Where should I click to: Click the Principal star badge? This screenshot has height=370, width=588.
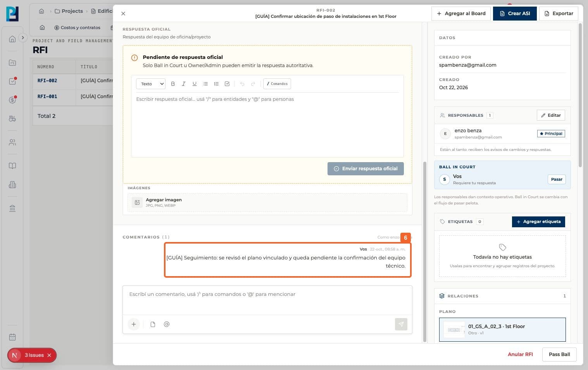coord(551,133)
